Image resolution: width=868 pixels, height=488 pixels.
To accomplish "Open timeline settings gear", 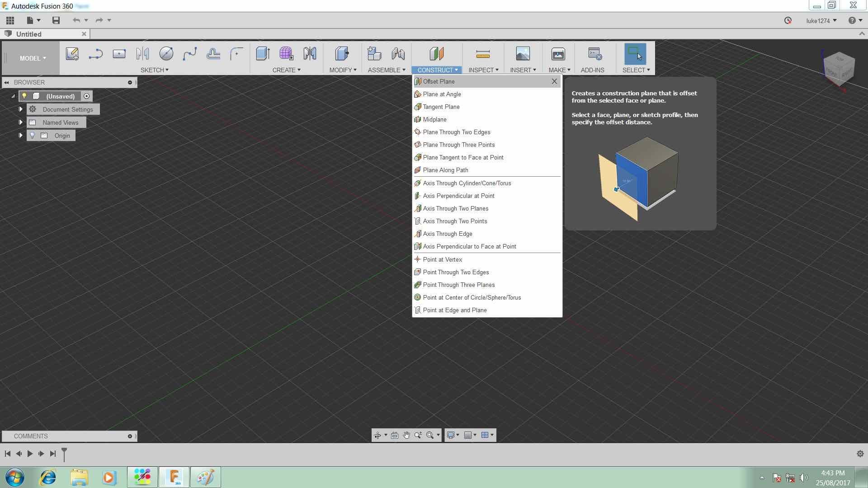I will click(x=860, y=453).
